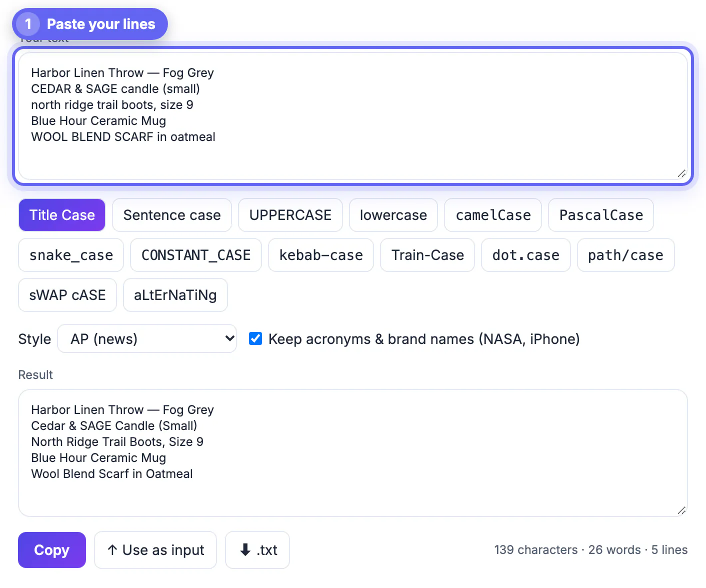This screenshot has height=588, width=706.
Task: Open the Style dropdown showing AP (news)
Action: 147,338
